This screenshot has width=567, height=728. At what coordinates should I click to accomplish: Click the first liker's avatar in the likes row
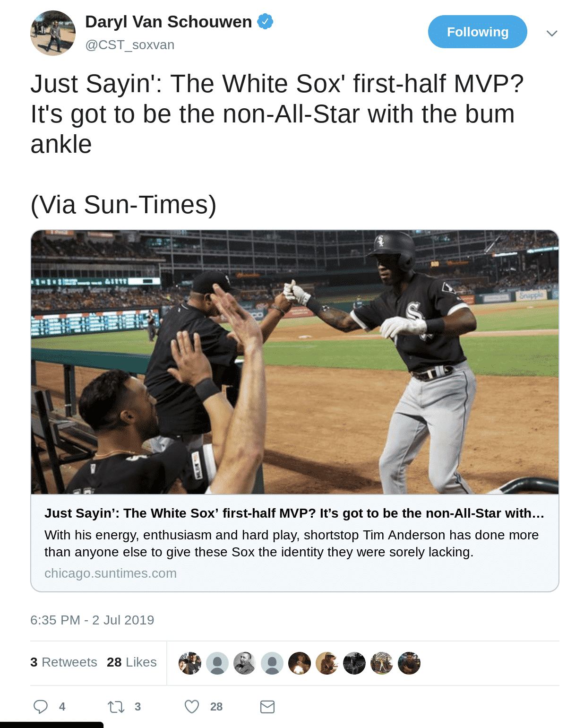click(190, 663)
